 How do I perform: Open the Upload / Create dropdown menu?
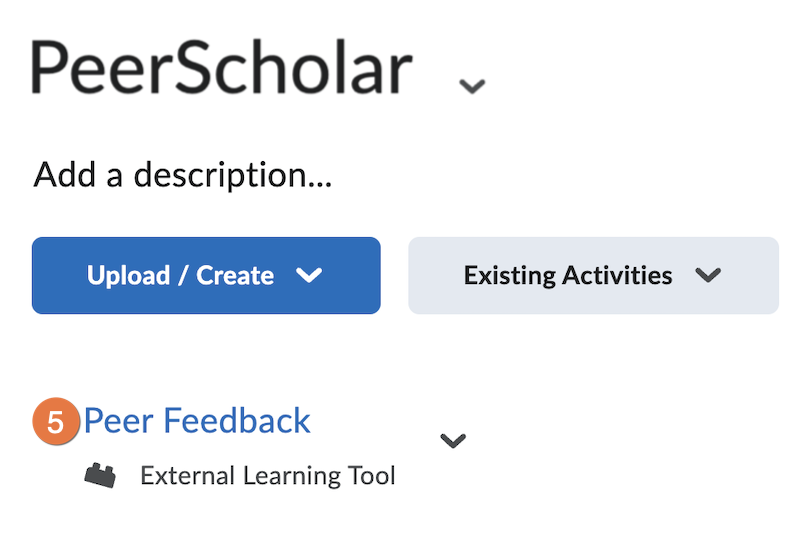(x=206, y=275)
